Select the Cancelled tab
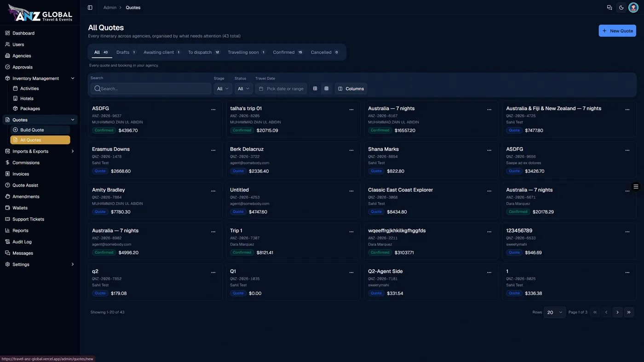The image size is (644, 362). coord(325,52)
